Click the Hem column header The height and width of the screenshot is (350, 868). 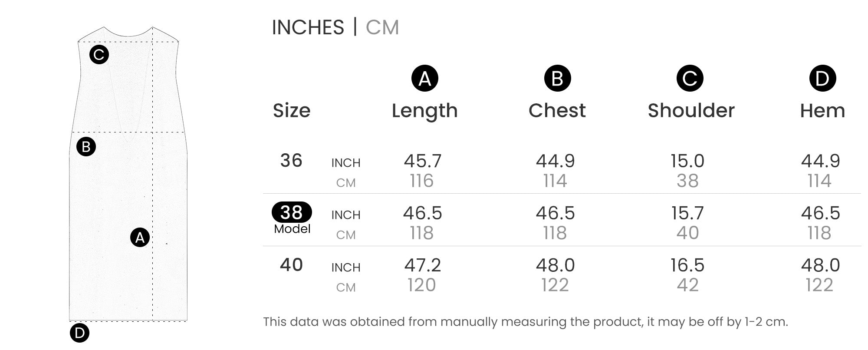pyautogui.click(x=822, y=111)
